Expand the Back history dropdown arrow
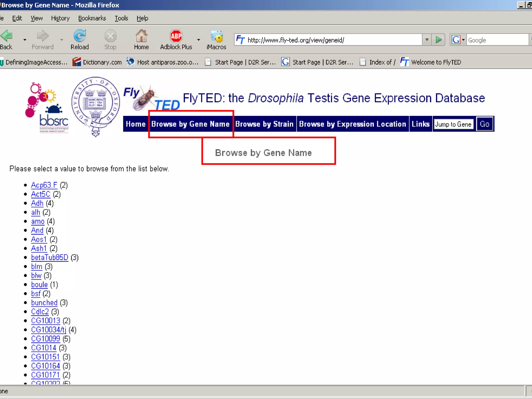 [25, 40]
